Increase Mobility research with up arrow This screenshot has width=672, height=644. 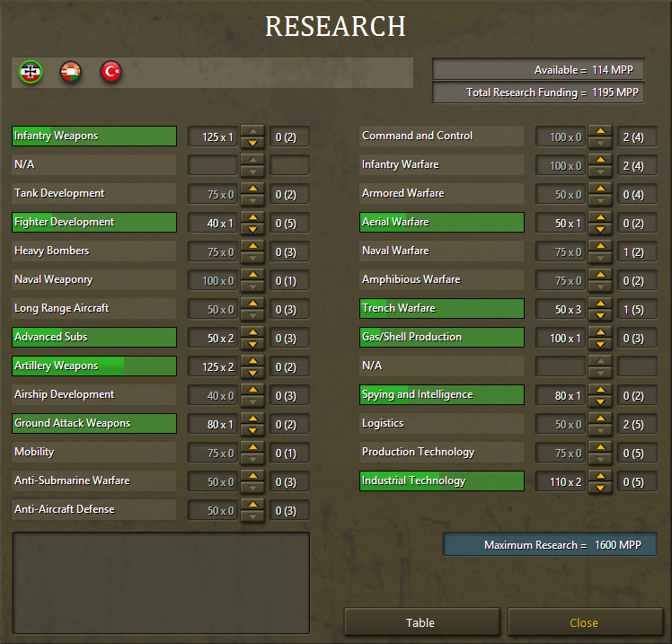(252, 447)
